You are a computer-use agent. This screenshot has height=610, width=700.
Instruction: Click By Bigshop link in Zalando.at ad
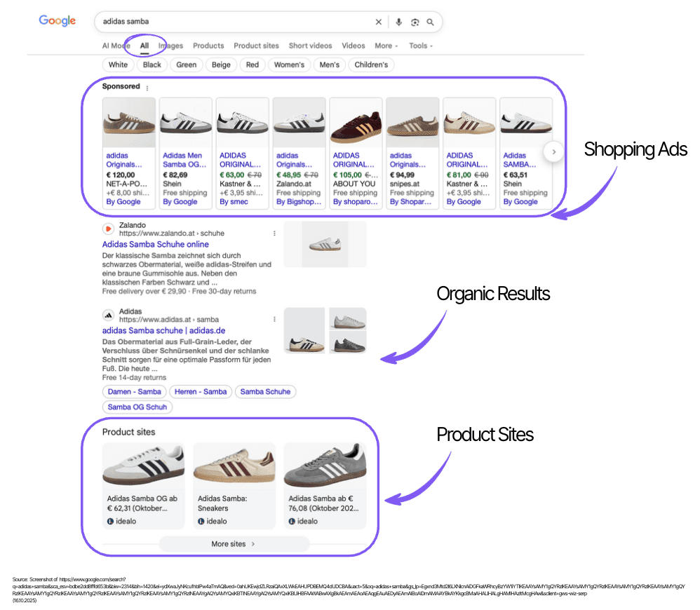pos(299,202)
